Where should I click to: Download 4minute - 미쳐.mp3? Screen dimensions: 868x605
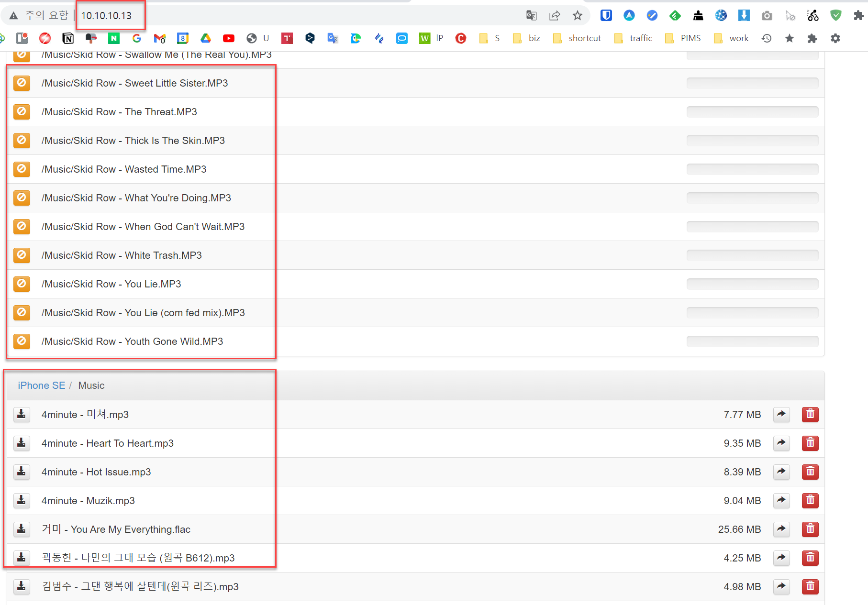tap(22, 414)
